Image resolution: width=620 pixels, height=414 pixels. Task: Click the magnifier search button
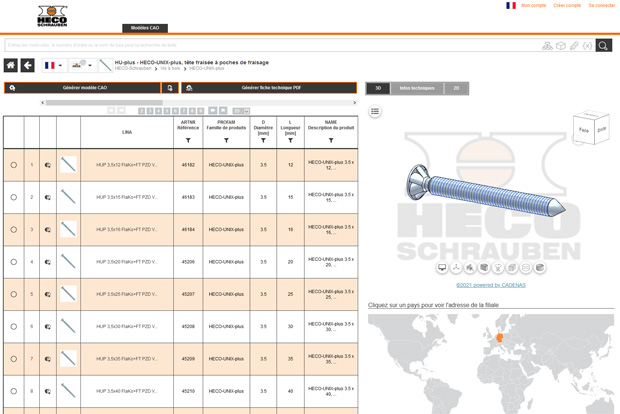603,45
